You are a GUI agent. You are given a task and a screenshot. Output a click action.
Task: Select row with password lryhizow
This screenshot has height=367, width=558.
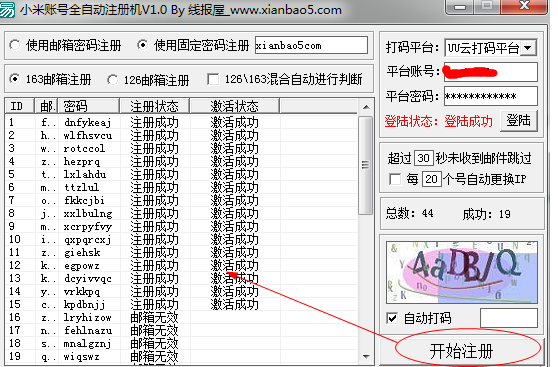pyautogui.click(x=181, y=318)
